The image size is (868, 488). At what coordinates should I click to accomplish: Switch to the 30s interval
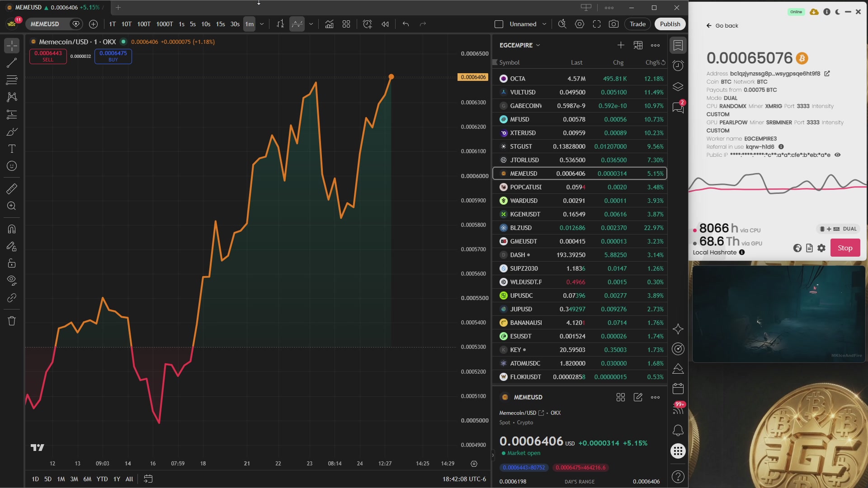[235, 24]
